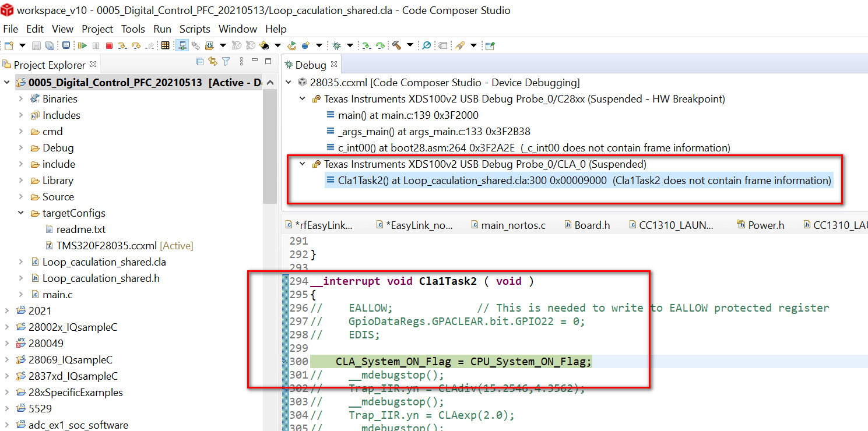Switch to the main_nortos.c editor tab
This screenshot has height=431, width=868.
click(508, 225)
